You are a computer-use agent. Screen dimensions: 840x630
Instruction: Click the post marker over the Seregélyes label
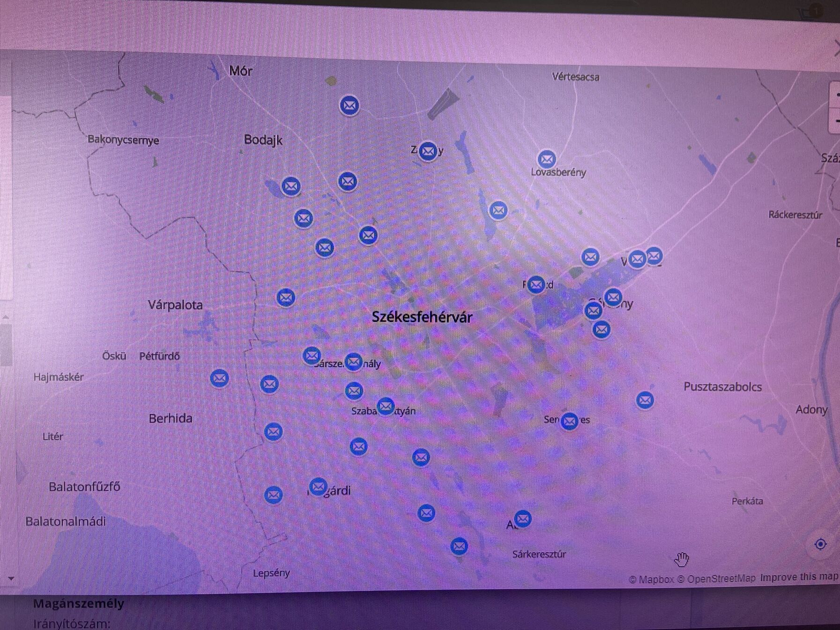point(570,422)
